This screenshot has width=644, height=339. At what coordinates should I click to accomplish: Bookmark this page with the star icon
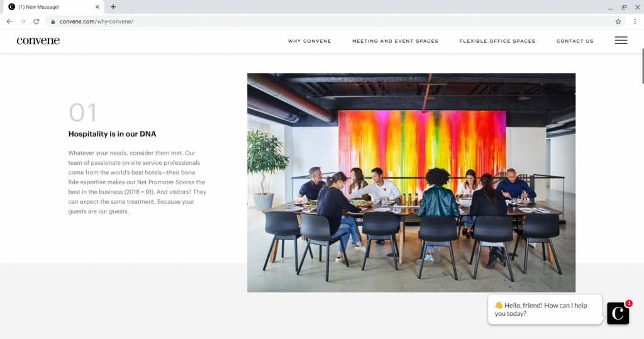(618, 21)
